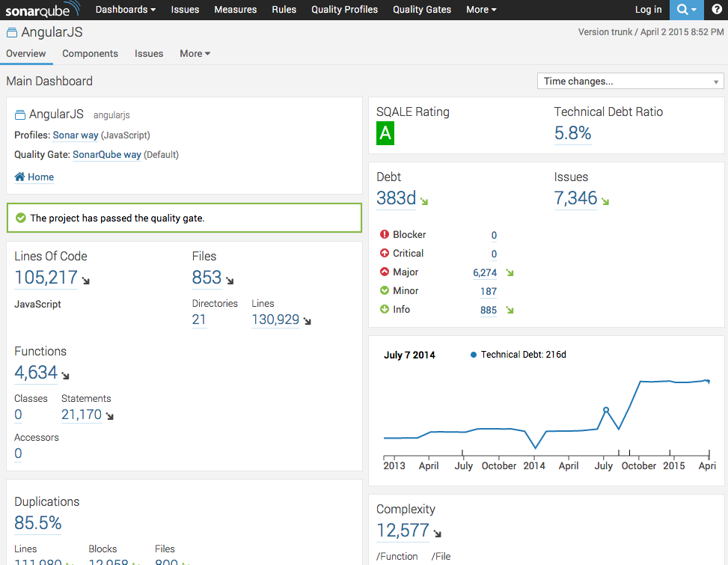Click the Major severity icon

[x=385, y=272]
